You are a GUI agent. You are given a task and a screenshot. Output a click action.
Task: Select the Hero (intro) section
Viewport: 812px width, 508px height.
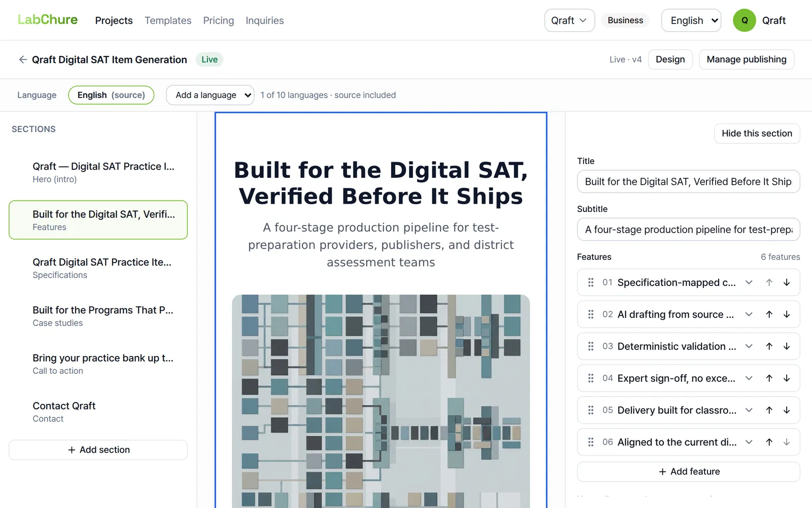pos(98,172)
